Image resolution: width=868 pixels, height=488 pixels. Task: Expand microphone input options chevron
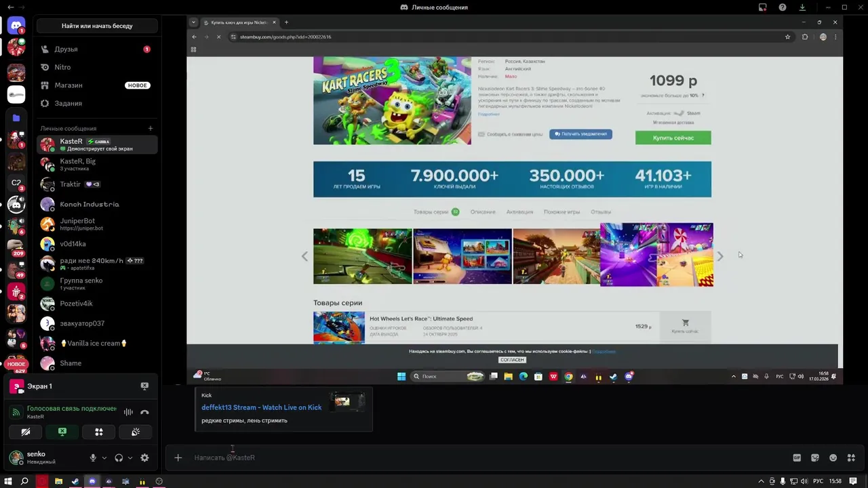coord(104,457)
